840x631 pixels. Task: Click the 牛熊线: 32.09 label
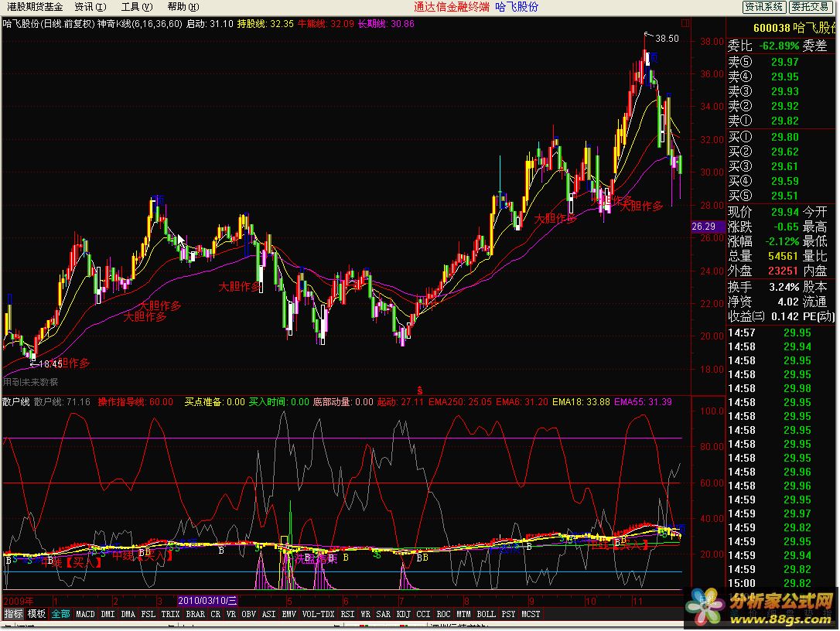[x=326, y=24]
